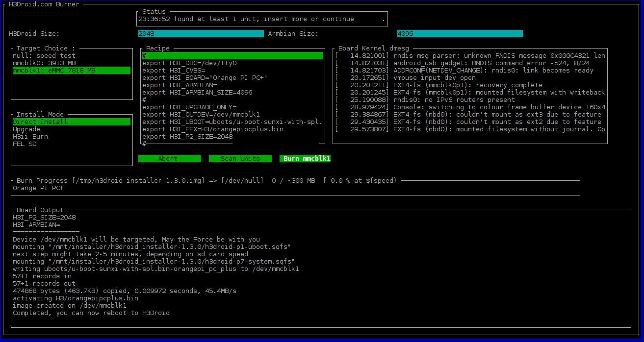This screenshot has width=644, height=342.
Task: Click the Completed message in Board Output
Action: point(91,313)
